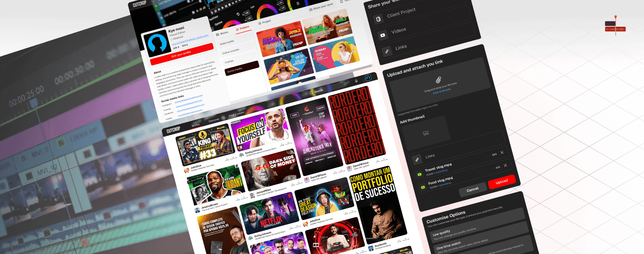Image resolution: width=644 pixels, height=254 pixels.
Task: Click the Add thumbnail upload box
Action: [x=426, y=133]
